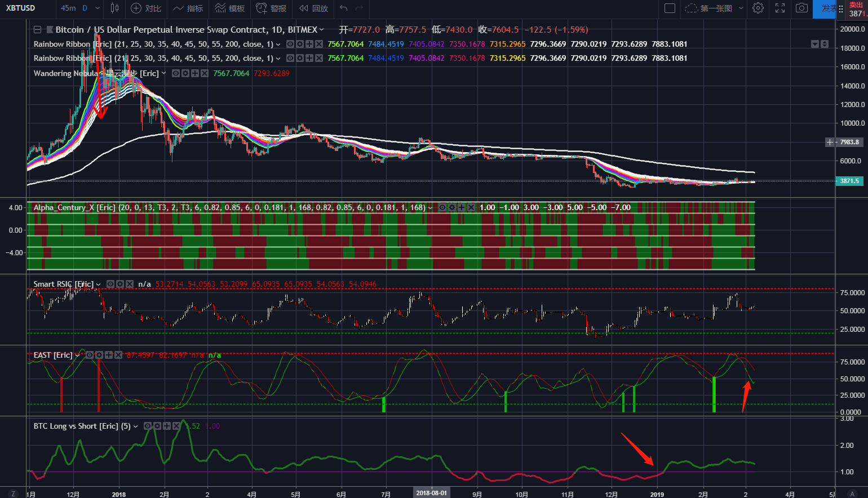Enter fullscreen mode
This screenshot has width=868, height=498.
780,8
